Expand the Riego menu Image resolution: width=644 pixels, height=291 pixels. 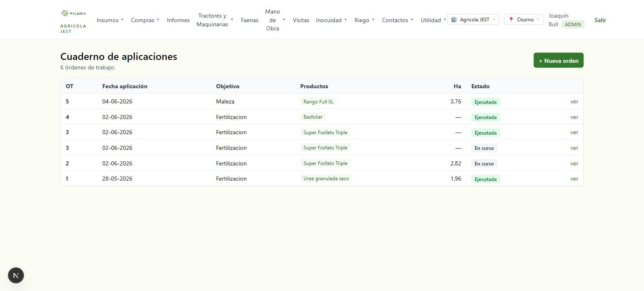pos(364,20)
